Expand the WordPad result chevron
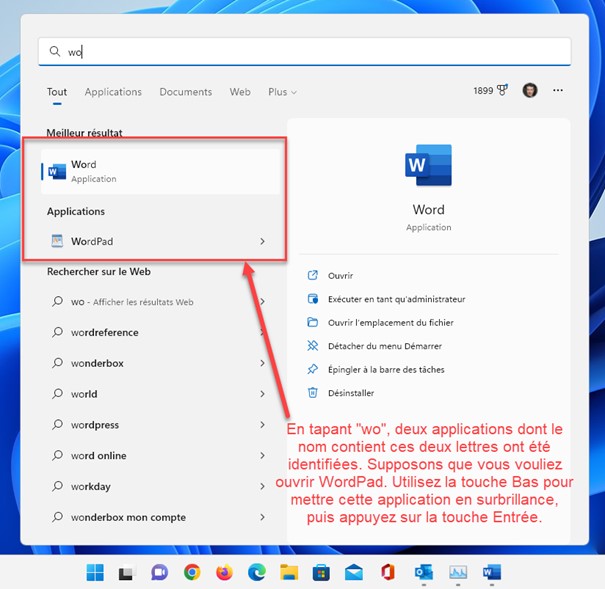The image size is (605, 589). tap(262, 241)
